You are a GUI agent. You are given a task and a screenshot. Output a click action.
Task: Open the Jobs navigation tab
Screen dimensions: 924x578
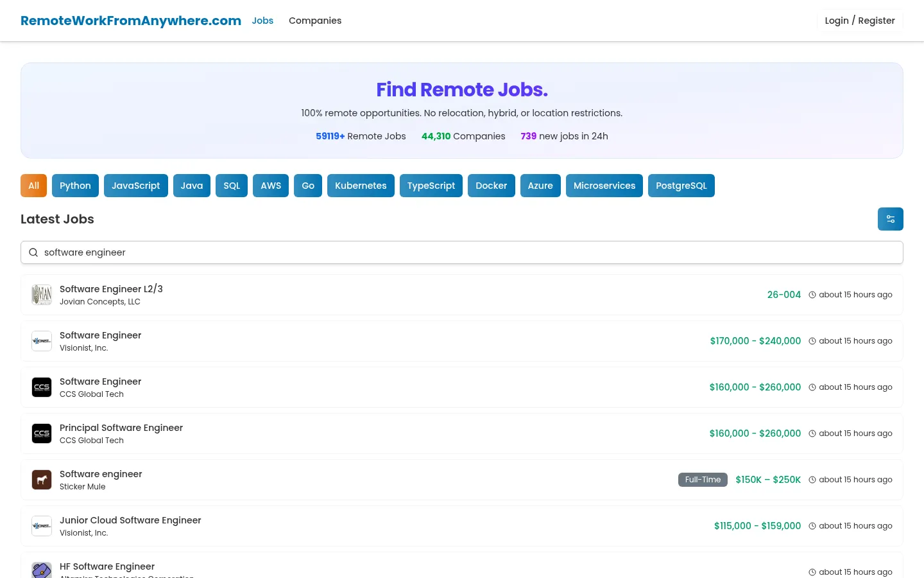click(x=262, y=21)
